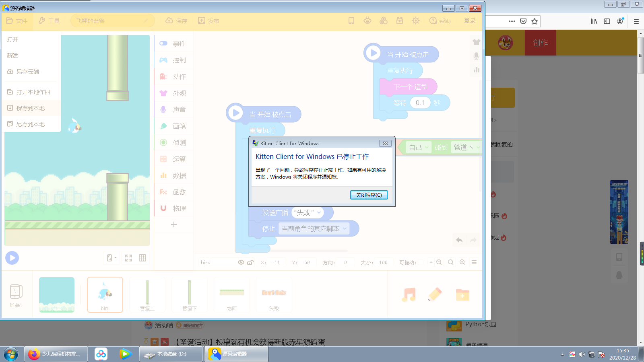
Task: Open the 管道下 collision target dropdown
Action: click(466, 148)
